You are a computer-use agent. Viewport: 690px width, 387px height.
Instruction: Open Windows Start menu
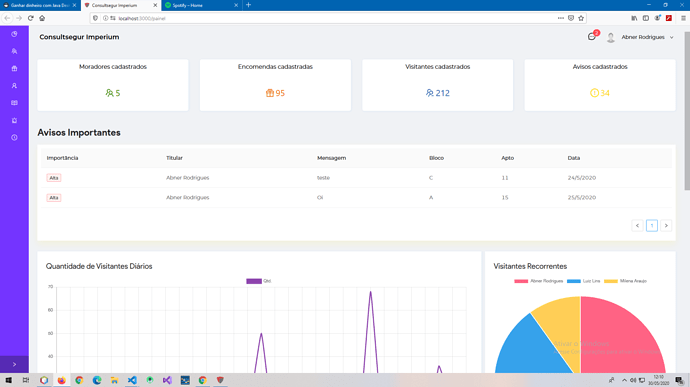(x=8, y=380)
